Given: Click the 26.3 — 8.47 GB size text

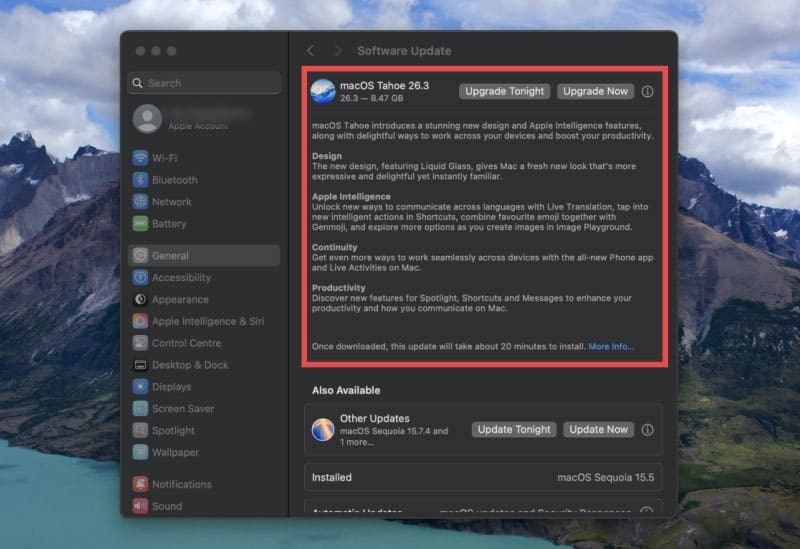Looking at the screenshot, I should tap(371, 98).
